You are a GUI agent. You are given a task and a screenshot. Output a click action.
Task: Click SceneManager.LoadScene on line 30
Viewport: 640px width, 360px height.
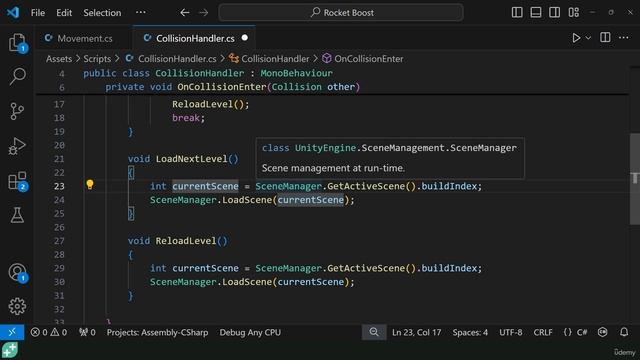click(x=211, y=282)
